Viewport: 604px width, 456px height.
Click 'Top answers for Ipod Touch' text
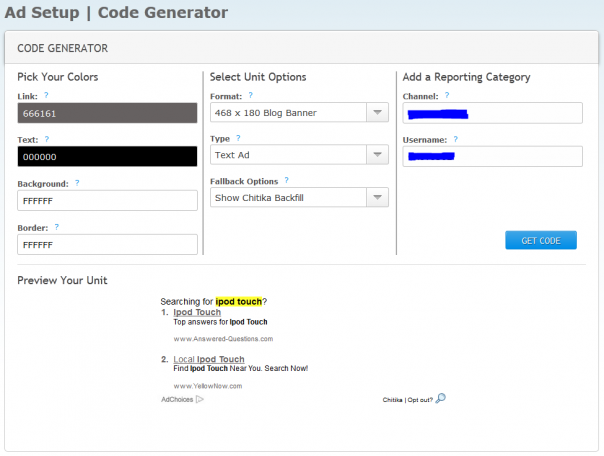220,322
